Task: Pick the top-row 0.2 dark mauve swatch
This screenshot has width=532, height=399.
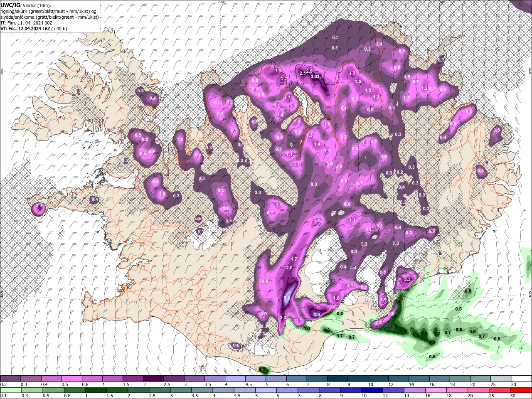Action: pyautogui.click(x=10, y=379)
